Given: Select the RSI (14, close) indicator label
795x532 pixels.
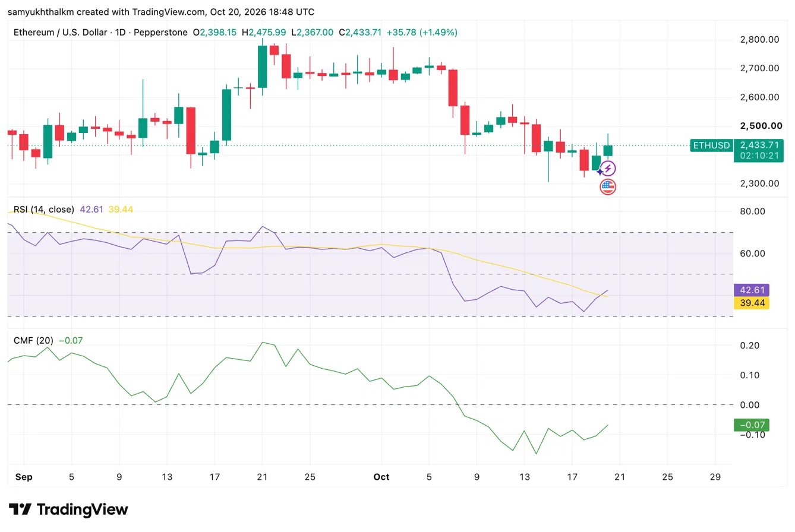Looking at the screenshot, I should 44,209.
